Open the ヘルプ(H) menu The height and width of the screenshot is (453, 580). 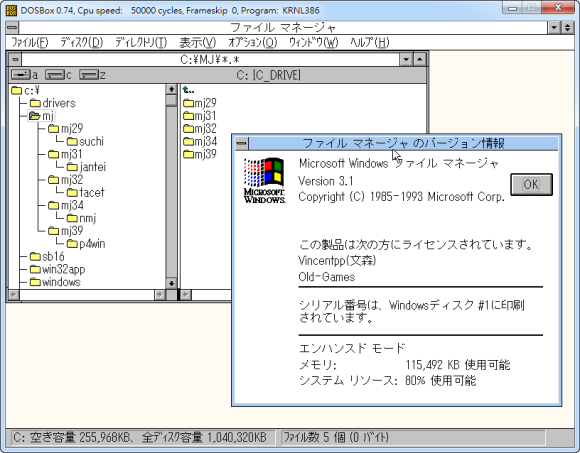370,43
